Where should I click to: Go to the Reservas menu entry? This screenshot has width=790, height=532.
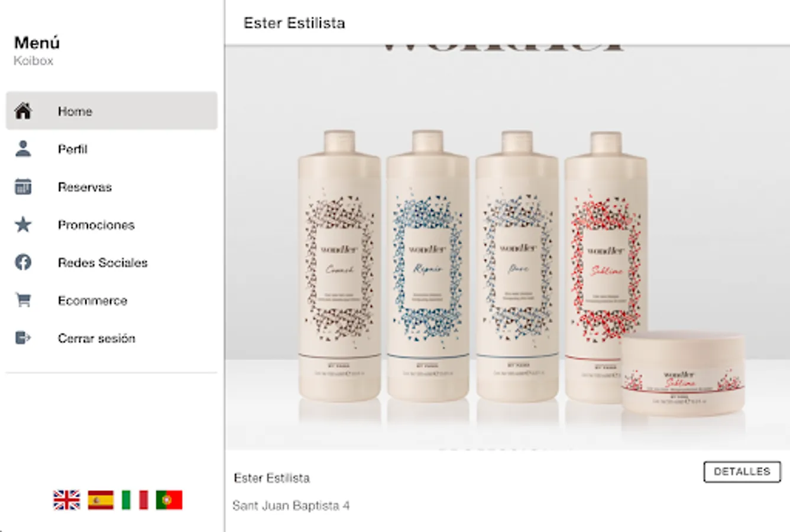click(x=112, y=186)
